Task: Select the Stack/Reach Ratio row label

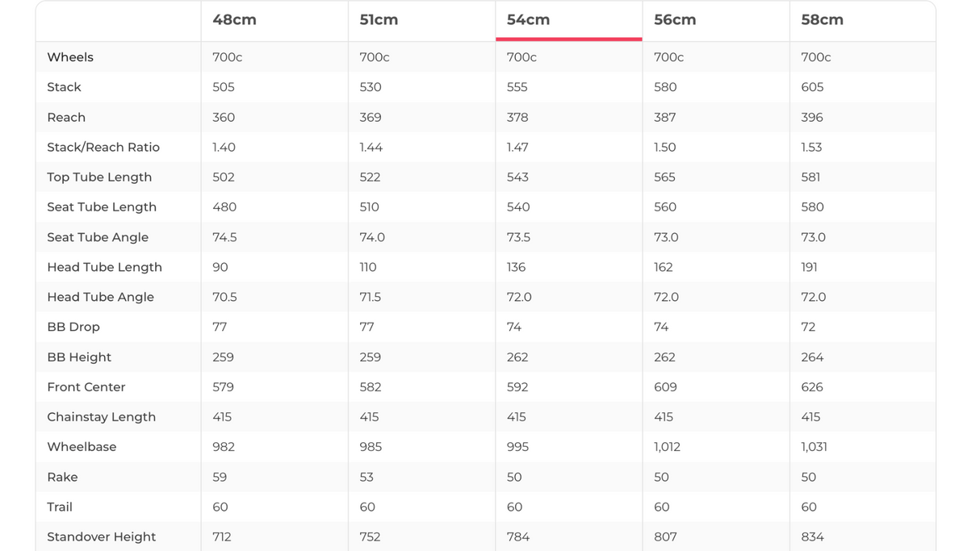Action: pos(103,147)
